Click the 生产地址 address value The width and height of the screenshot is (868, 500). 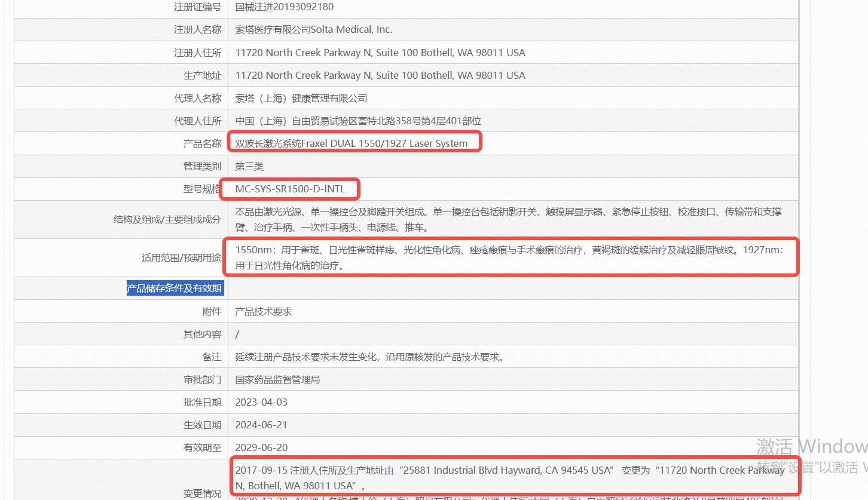(x=380, y=75)
